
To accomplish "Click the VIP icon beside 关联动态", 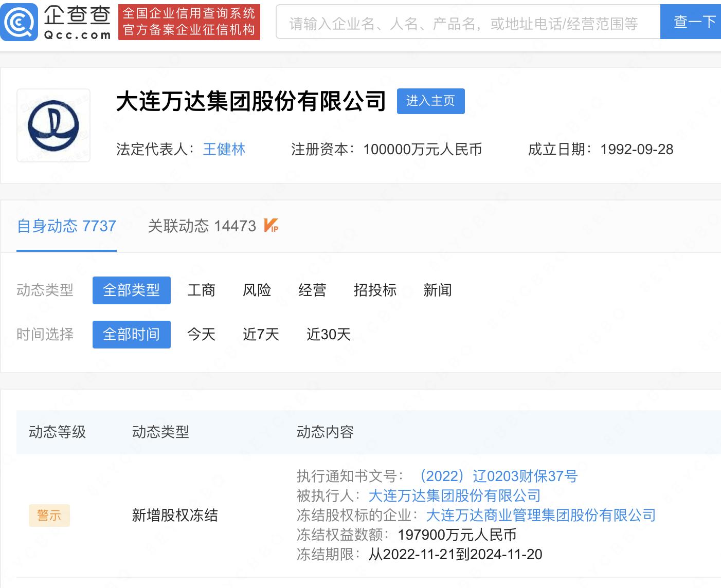I will (x=271, y=226).
